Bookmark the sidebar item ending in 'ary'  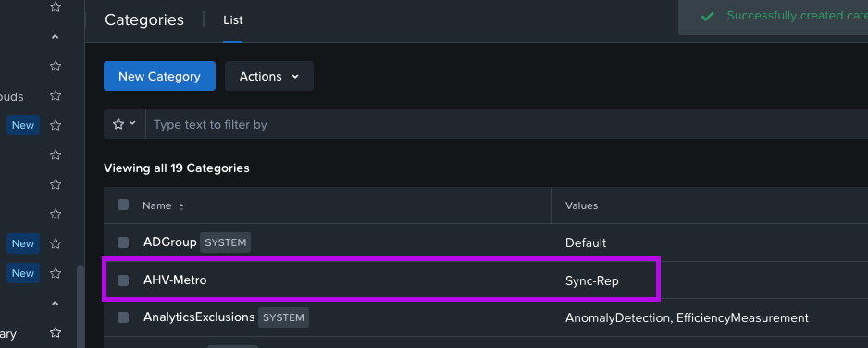tap(56, 332)
